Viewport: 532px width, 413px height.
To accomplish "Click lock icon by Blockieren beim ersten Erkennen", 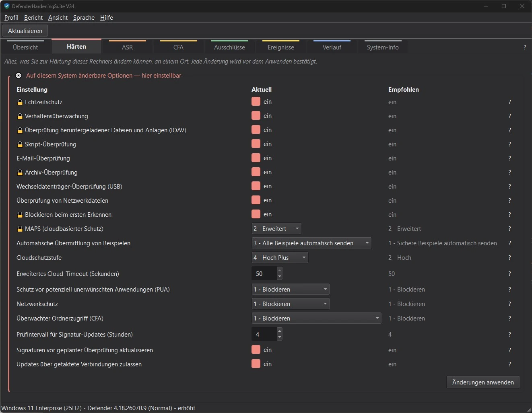I will 20,215.
